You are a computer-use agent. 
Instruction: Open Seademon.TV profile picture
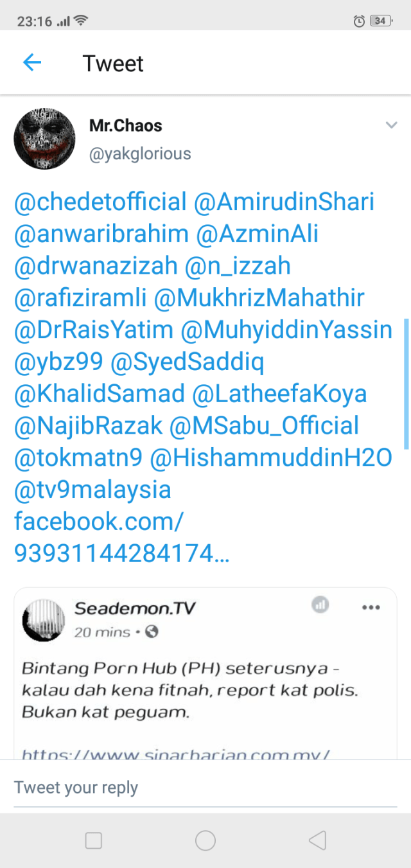tap(44, 621)
